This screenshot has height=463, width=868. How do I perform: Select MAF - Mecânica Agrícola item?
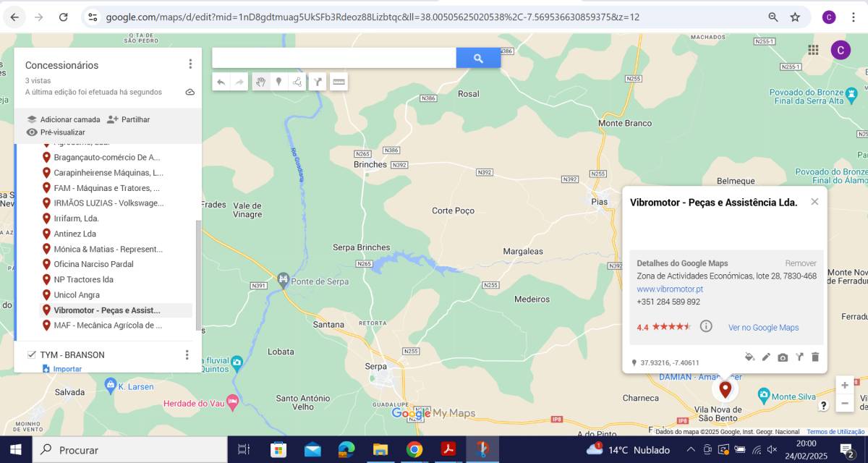[x=116, y=326]
